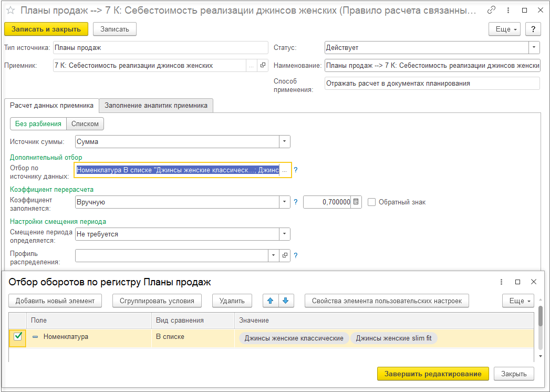Copy link to this form

click(x=492, y=10)
